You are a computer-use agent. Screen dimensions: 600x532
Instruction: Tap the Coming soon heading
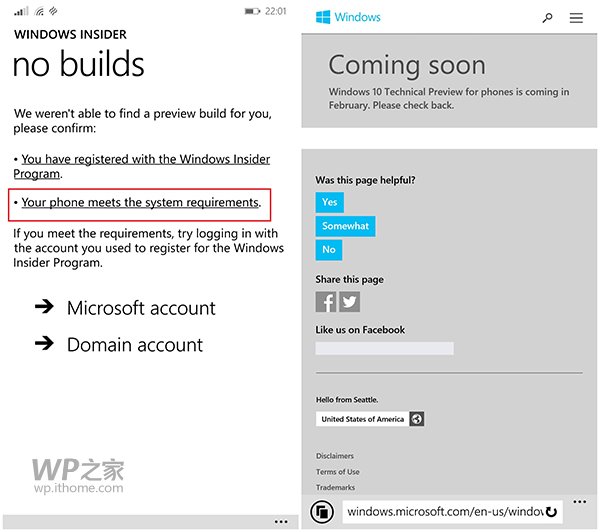tap(407, 66)
